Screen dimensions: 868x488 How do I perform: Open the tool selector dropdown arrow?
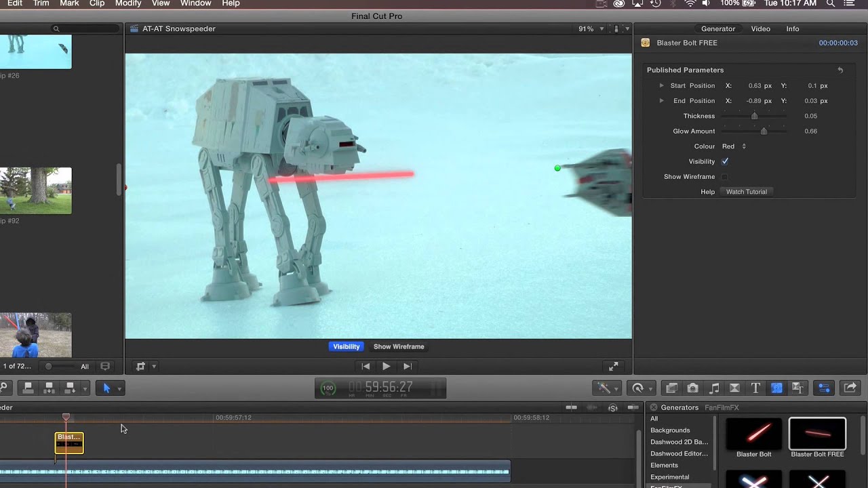119,388
